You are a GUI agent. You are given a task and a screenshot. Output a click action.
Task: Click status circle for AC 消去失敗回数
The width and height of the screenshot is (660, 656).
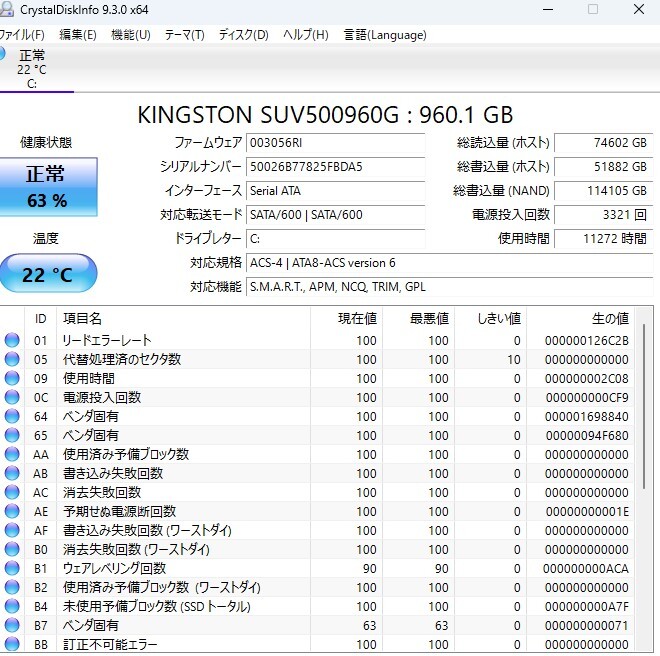[x=12, y=492]
